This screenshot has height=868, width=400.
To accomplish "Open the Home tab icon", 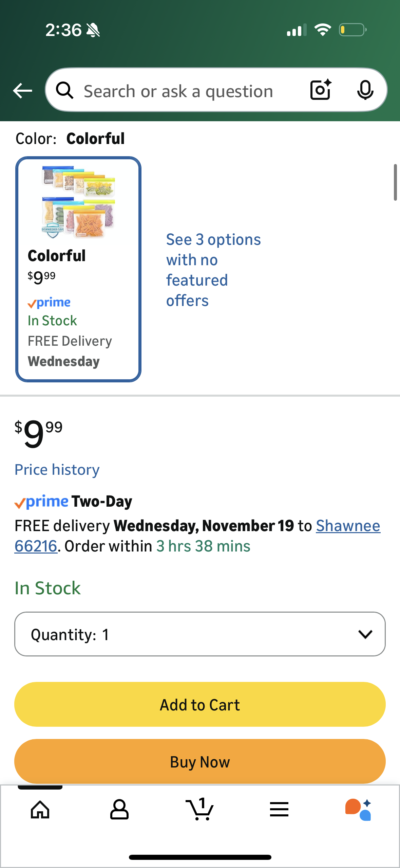I will (40, 809).
